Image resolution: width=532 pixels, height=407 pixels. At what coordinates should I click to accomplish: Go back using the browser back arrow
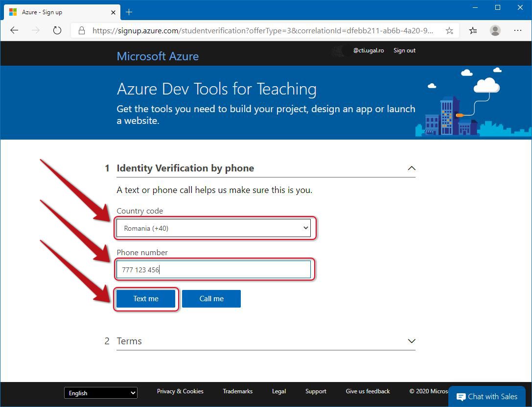click(14, 30)
